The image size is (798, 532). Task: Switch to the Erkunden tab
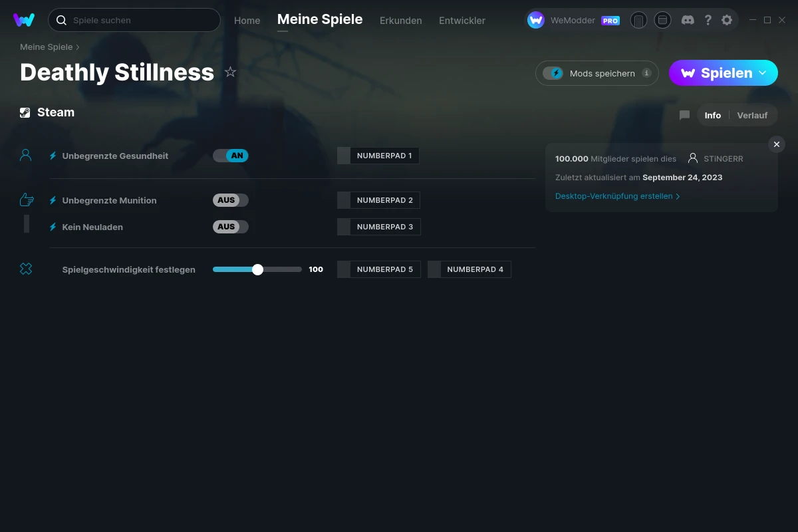pos(401,20)
